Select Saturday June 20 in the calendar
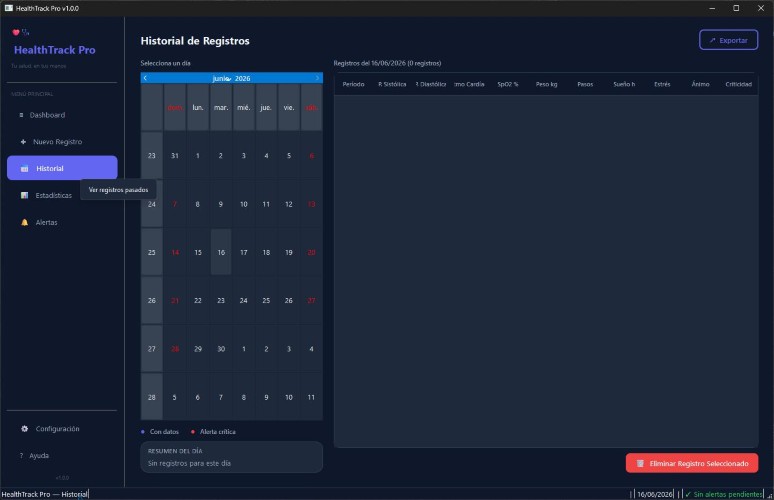774x500 pixels. click(x=311, y=252)
